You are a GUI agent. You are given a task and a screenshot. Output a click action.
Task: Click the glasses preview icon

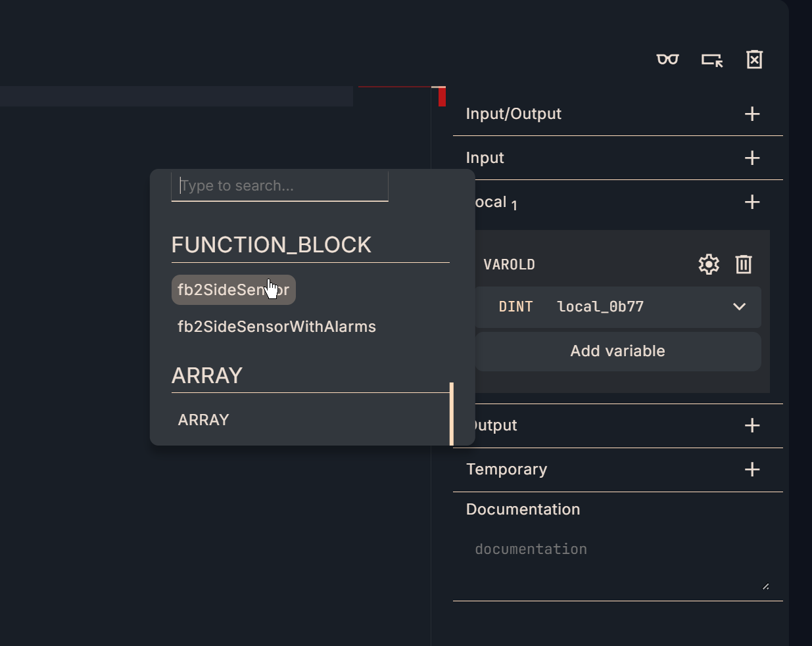pyautogui.click(x=667, y=60)
